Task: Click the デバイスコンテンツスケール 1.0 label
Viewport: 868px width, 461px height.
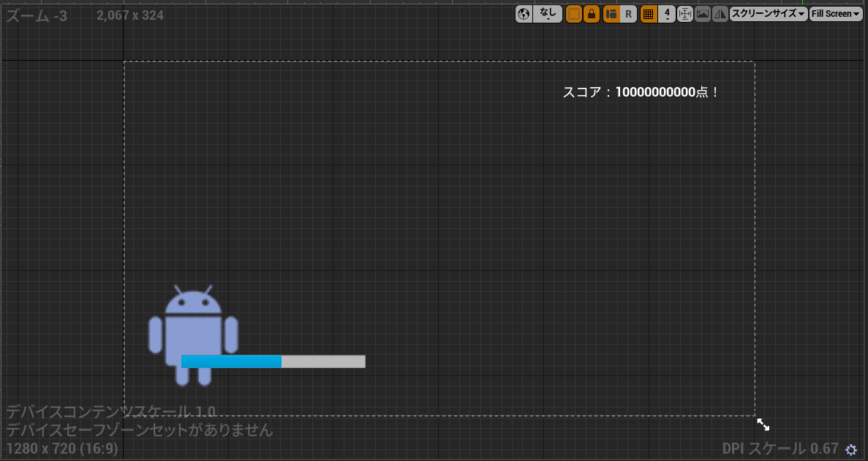Action: pyautogui.click(x=110, y=412)
